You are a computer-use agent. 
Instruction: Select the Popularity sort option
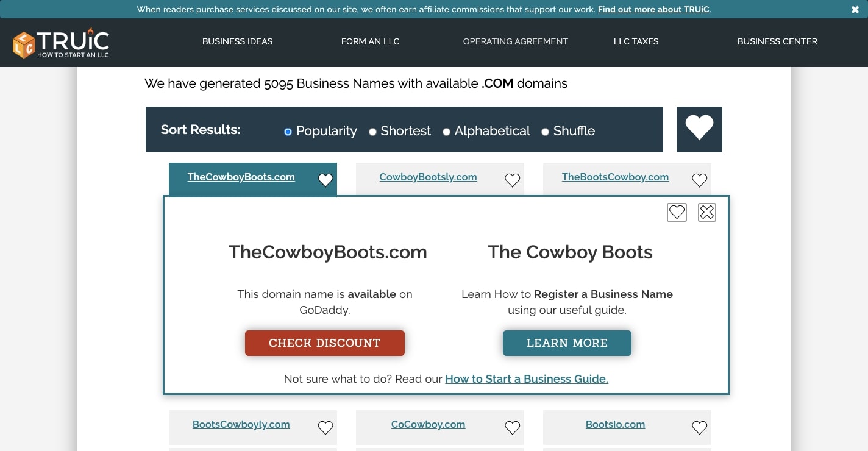[288, 132]
